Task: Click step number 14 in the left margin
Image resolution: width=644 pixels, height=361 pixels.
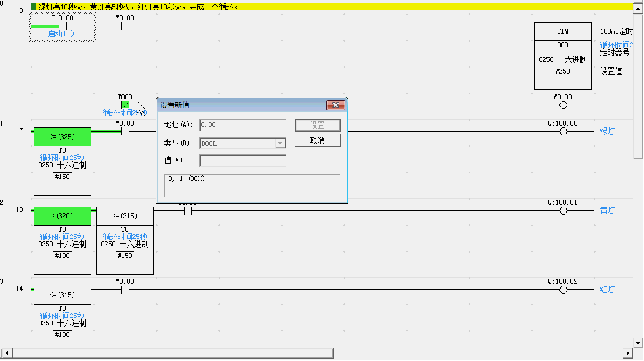Action: click(19, 289)
